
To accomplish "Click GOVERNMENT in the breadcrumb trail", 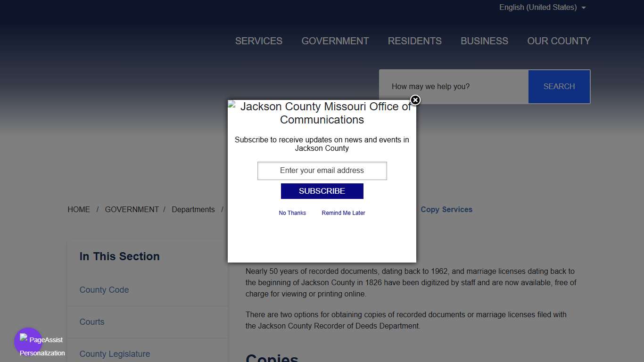I will [x=132, y=210].
